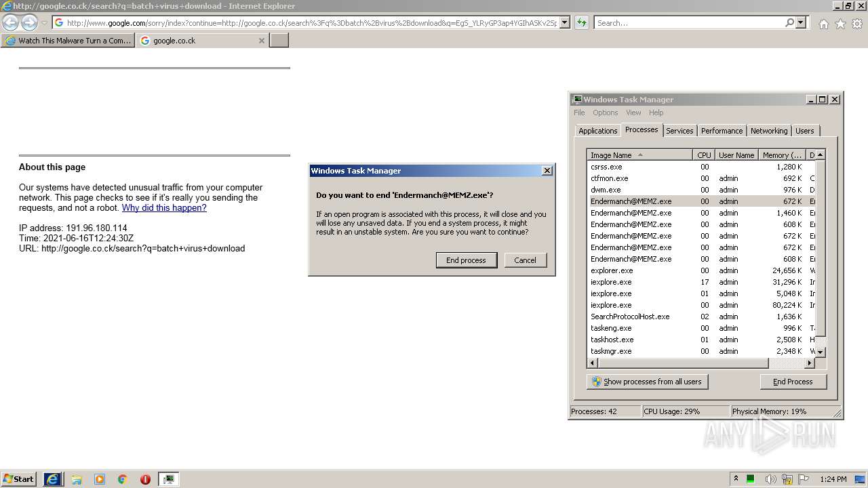Image resolution: width=868 pixels, height=488 pixels.
Task: Open the search provider dropdown arrow
Action: (801, 22)
